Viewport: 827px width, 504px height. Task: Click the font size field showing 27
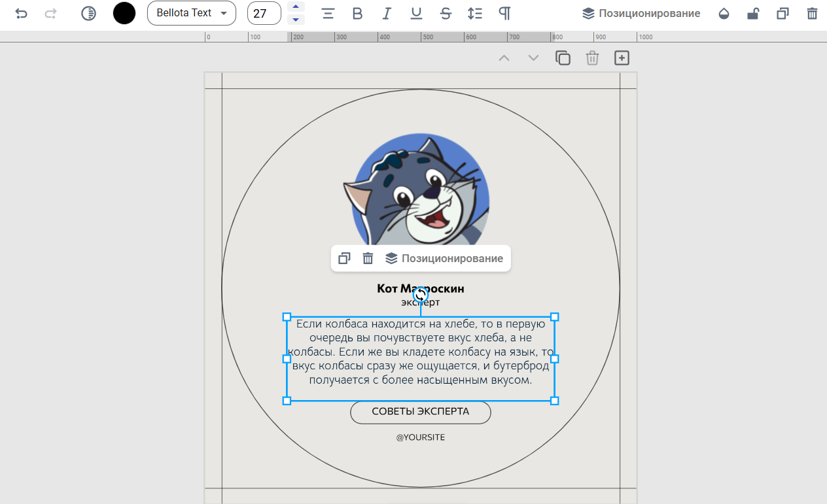point(264,13)
